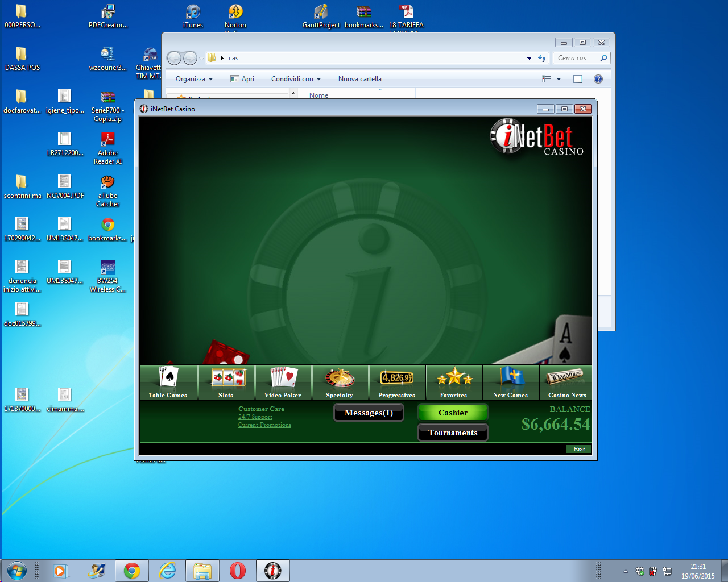Select Adobe Reader XI desktop icon
The height and width of the screenshot is (582, 728).
(107, 148)
